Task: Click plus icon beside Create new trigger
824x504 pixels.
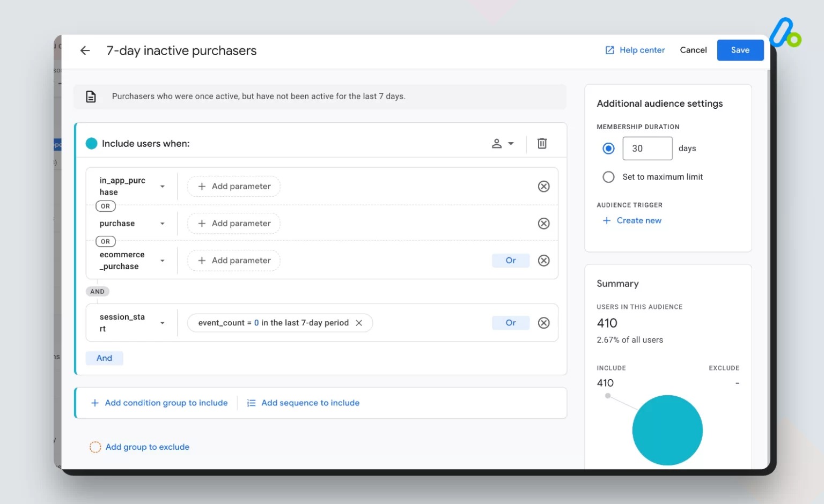Action: (607, 220)
